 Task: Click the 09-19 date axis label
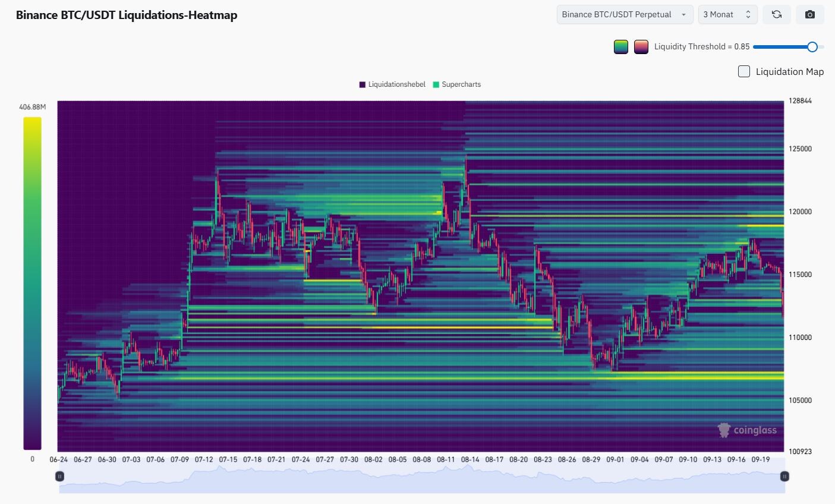click(760, 459)
